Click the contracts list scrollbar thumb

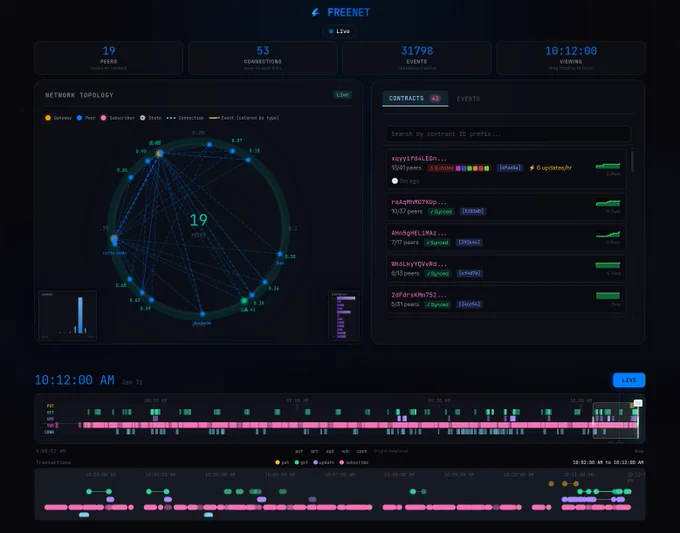pyautogui.click(x=632, y=161)
